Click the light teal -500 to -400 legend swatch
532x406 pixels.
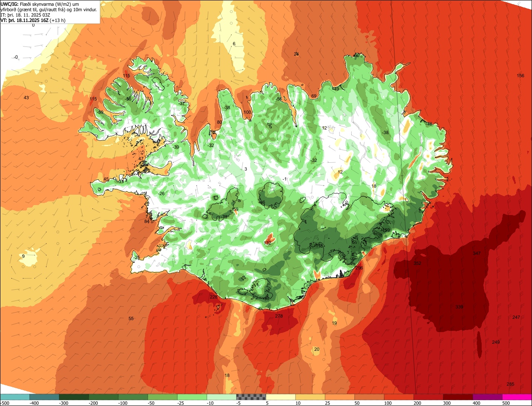coord(15,396)
